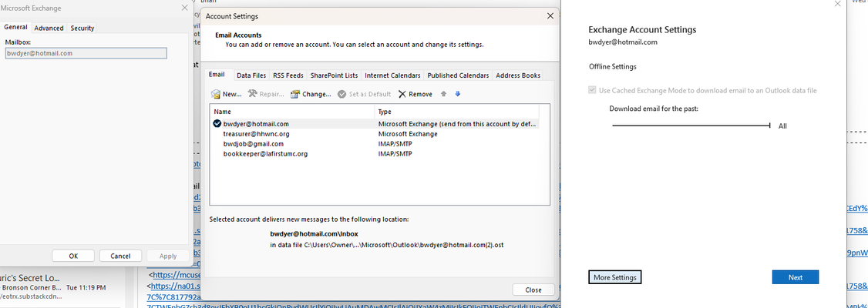
Task: Open the Address Books tab
Action: [517, 75]
